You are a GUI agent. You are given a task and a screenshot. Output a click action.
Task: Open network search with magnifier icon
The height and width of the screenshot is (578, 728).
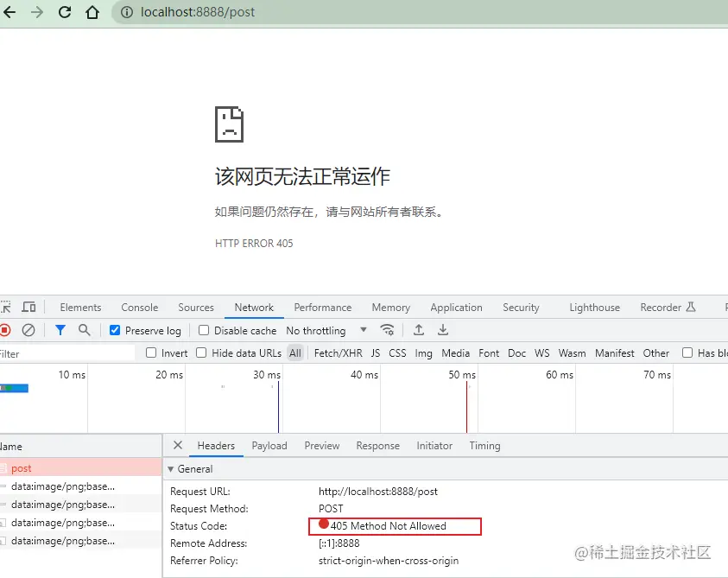pos(84,330)
